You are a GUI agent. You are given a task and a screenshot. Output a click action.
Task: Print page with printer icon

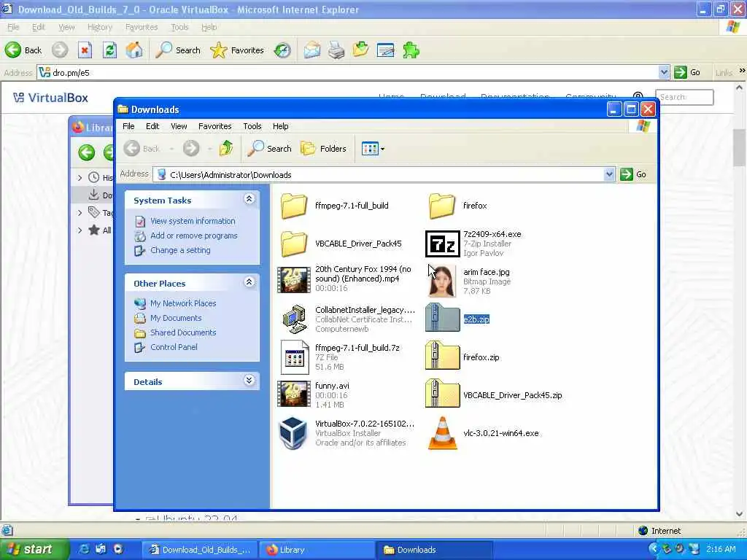(336, 50)
